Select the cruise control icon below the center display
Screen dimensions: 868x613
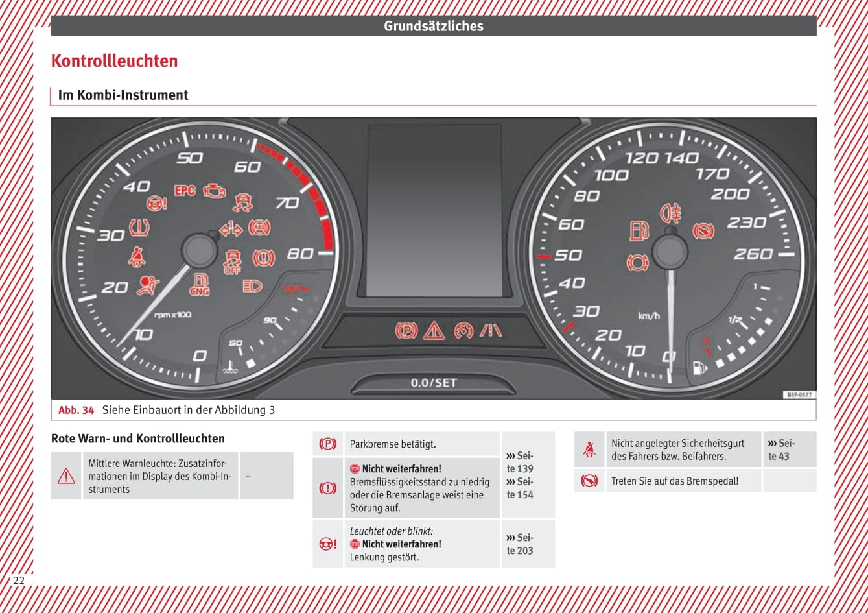click(463, 331)
